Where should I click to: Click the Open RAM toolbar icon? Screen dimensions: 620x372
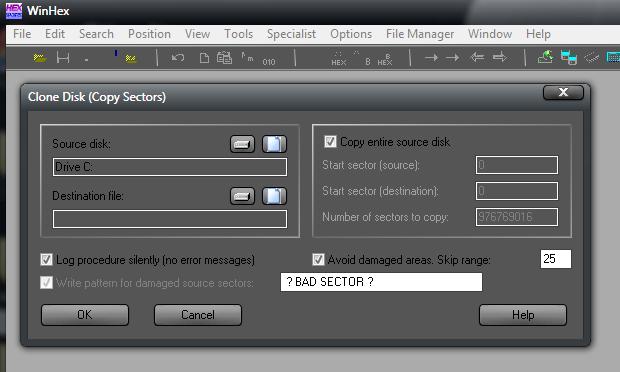pos(592,58)
